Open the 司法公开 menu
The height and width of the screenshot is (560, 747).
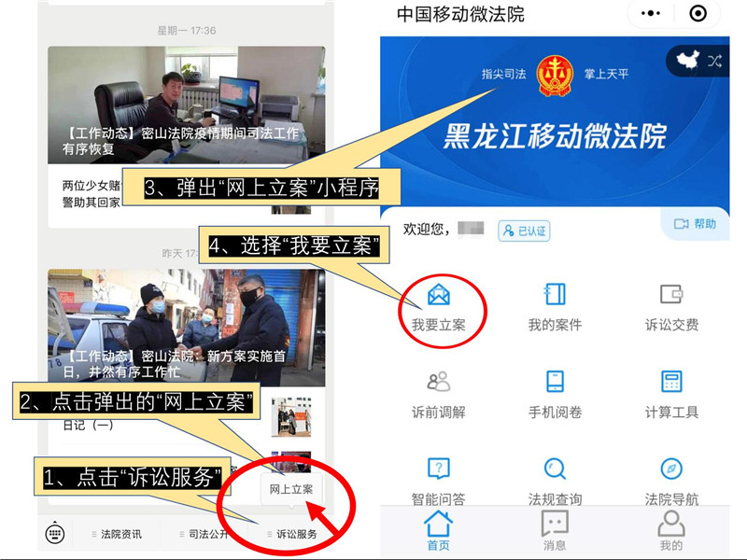pos(204,534)
